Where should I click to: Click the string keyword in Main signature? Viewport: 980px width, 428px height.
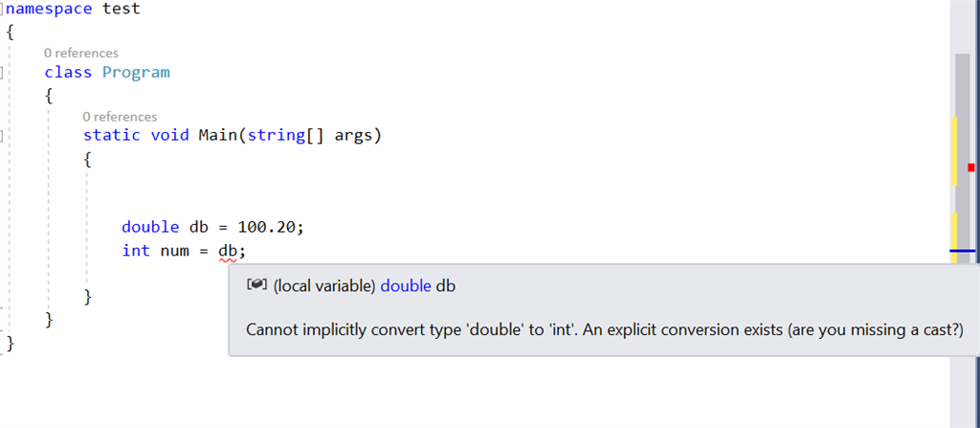click(x=277, y=136)
